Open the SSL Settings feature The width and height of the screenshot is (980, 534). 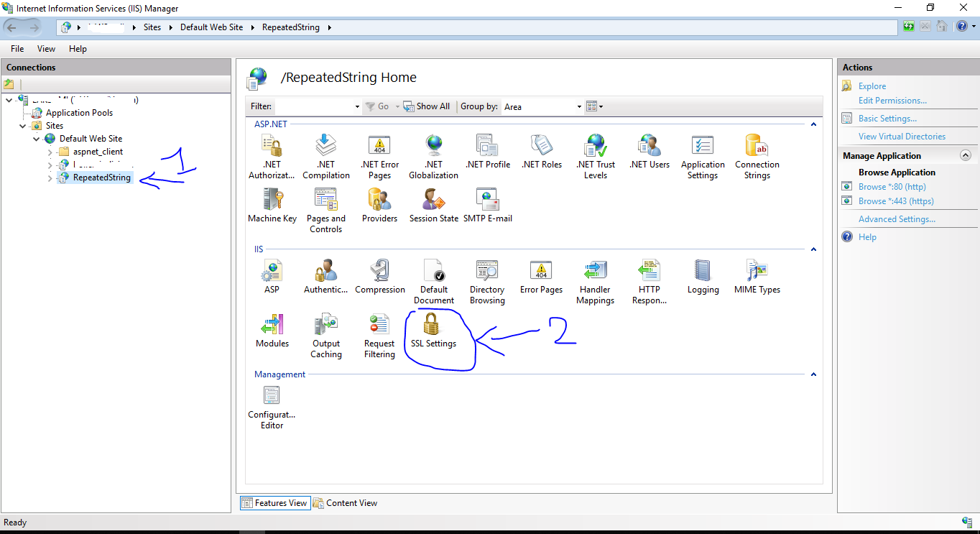(x=433, y=331)
